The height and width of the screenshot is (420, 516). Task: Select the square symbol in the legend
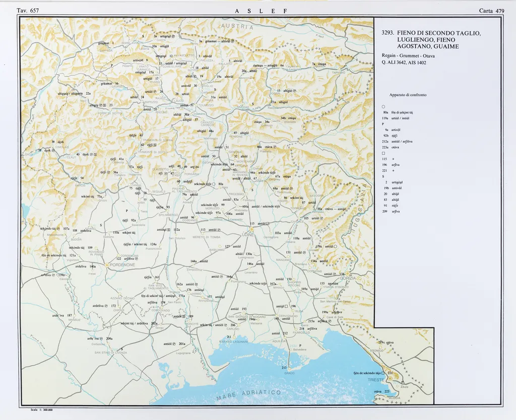pyautogui.click(x=383, y=153)
